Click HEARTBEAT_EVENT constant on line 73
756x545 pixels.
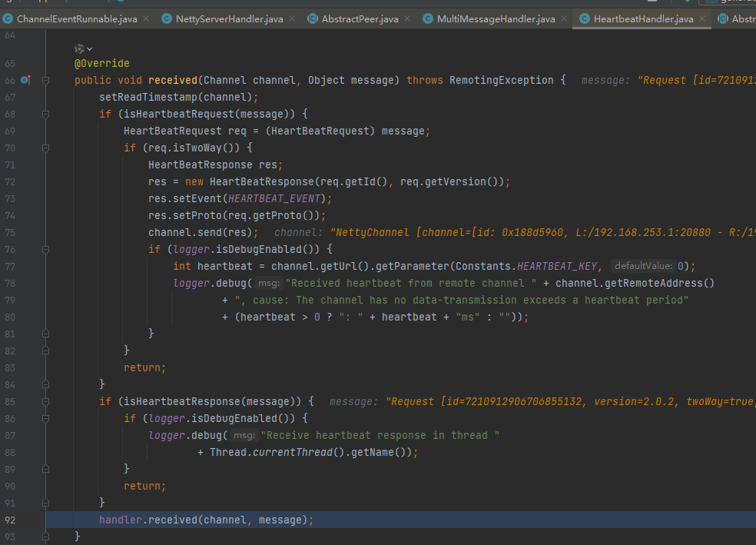(274, 199)
